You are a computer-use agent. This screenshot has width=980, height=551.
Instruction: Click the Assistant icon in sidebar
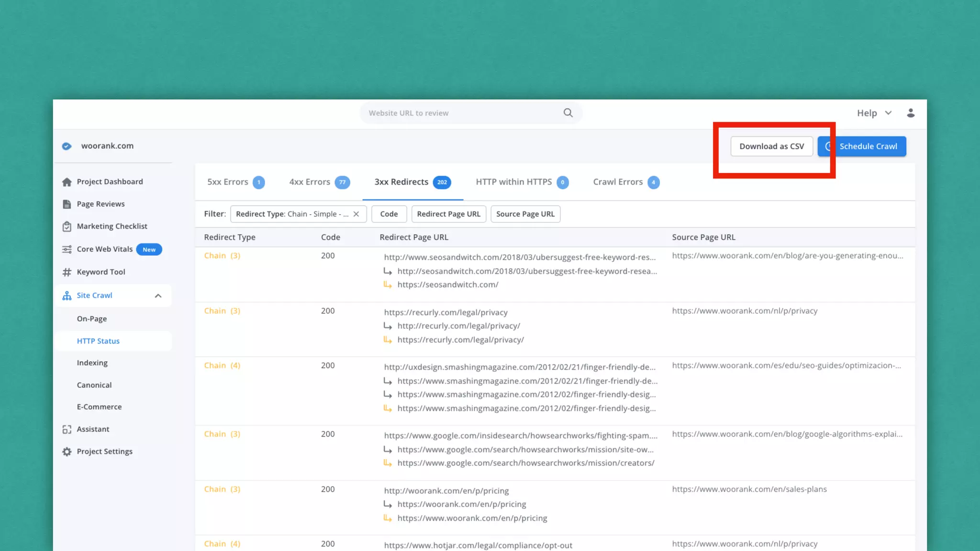tap(67, 430)
